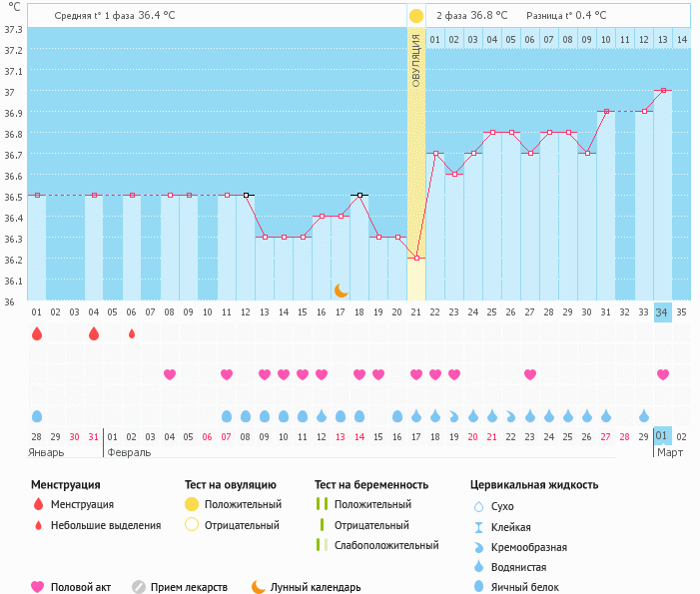Click the watery fluid icon on February 29
The image size is (700, 594).
click(644, 416)
